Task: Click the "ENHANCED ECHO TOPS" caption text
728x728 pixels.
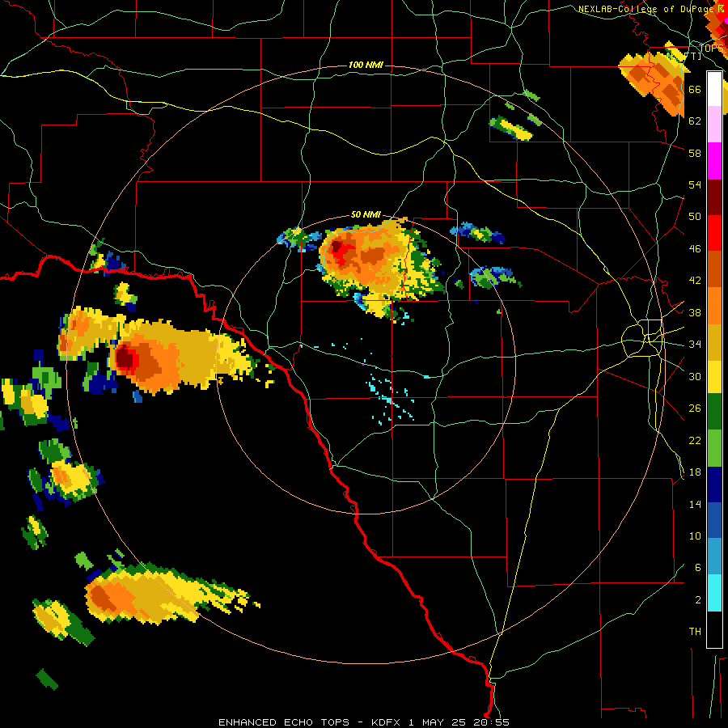Action: pyautogui.click(x=284, y=722)
